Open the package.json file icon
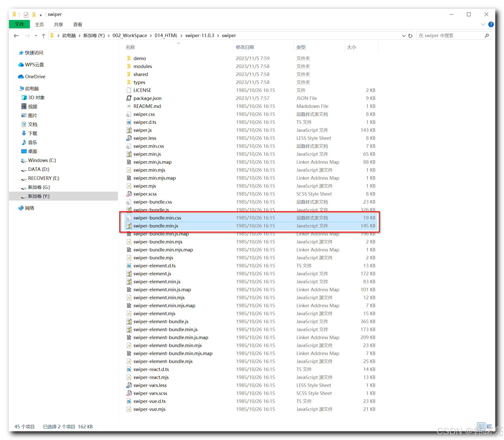504x440 pixels. pyautogui.click(x=129, y=98)
